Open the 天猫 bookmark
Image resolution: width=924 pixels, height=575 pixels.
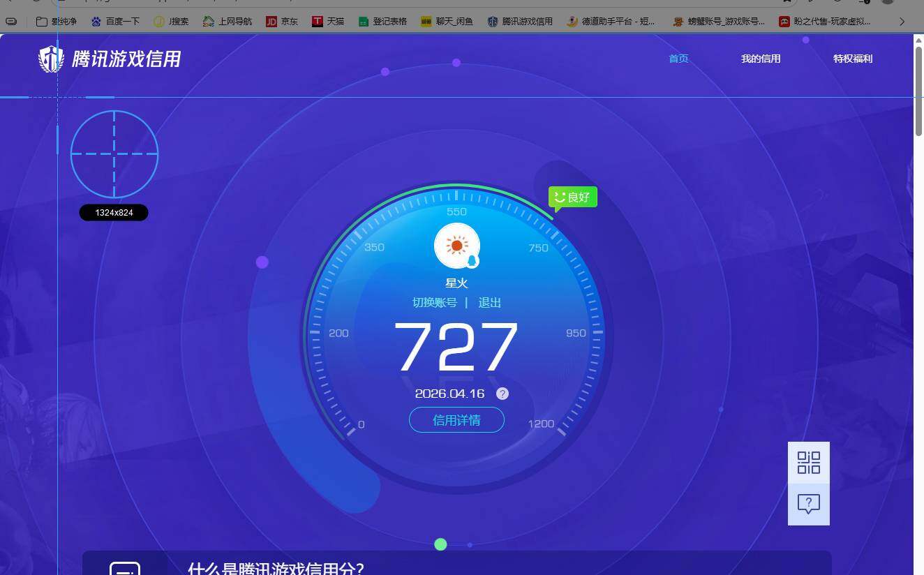pos(326,21)
